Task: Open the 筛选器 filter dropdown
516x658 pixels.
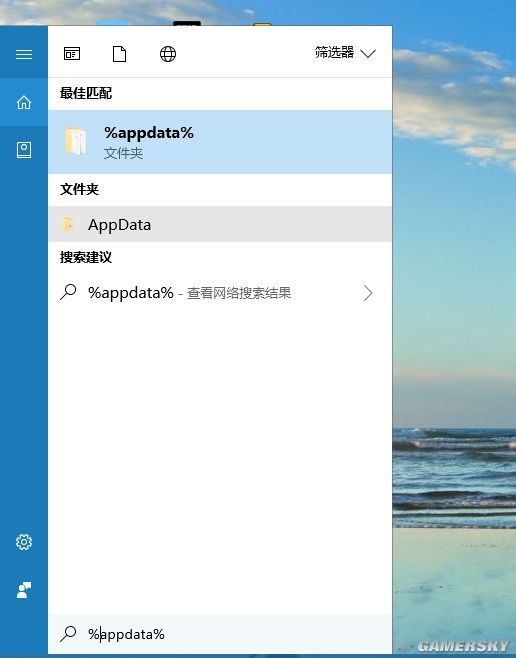Action: coord(345,53)
